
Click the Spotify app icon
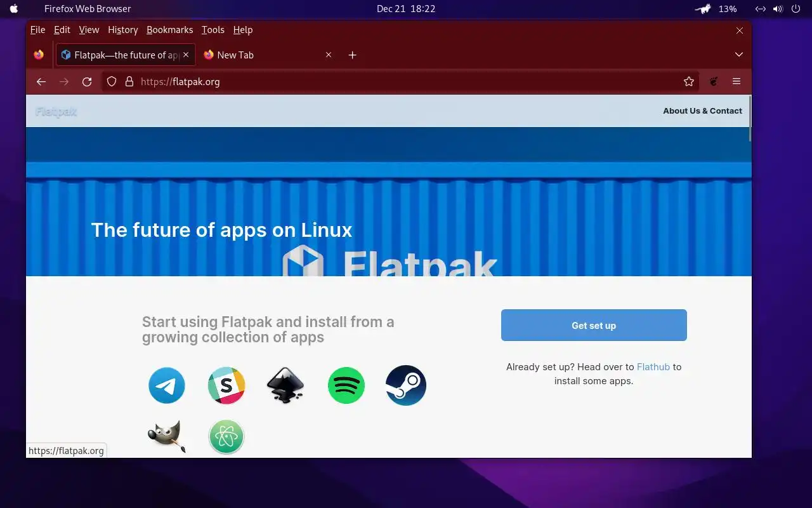pyautogui.click(x=346, y=385)
